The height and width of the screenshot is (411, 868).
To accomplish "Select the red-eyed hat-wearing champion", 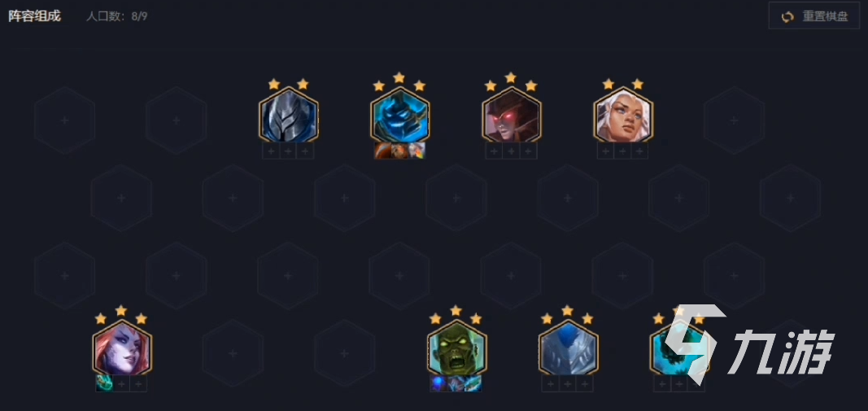I will pos(512,116).
